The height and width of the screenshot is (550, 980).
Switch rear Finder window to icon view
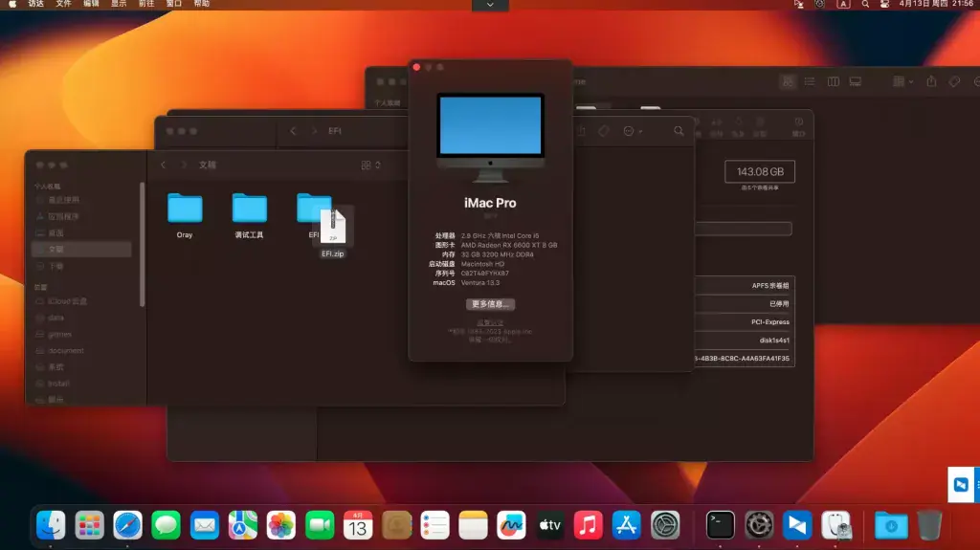[x=789, y=81]
